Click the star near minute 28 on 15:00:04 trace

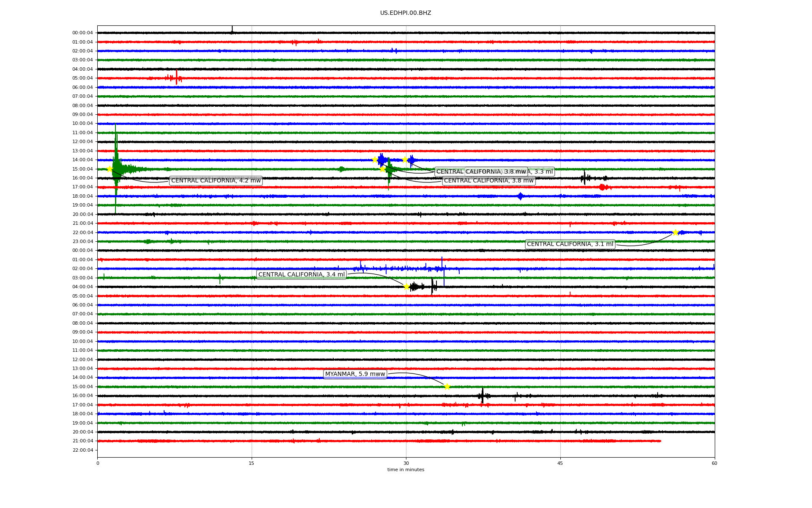(383, 169)
